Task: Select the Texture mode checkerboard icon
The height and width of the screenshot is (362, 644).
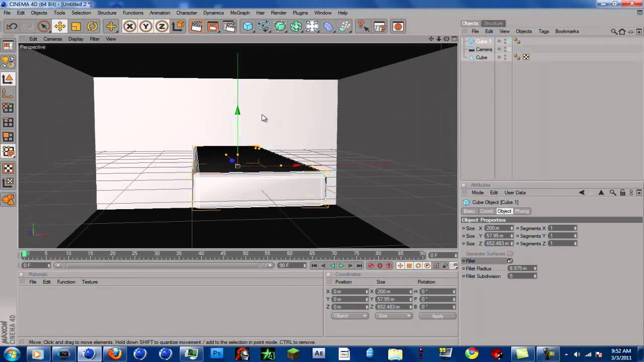Action: 8,168
